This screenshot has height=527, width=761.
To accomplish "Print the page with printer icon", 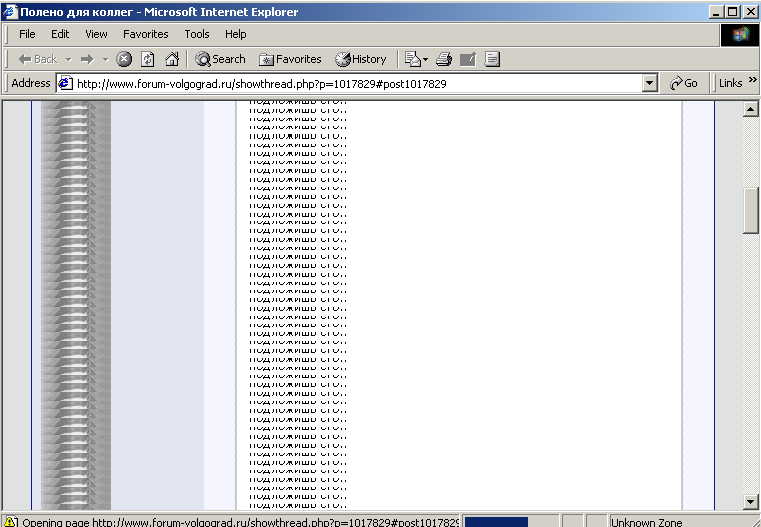I will click(444, 59).
